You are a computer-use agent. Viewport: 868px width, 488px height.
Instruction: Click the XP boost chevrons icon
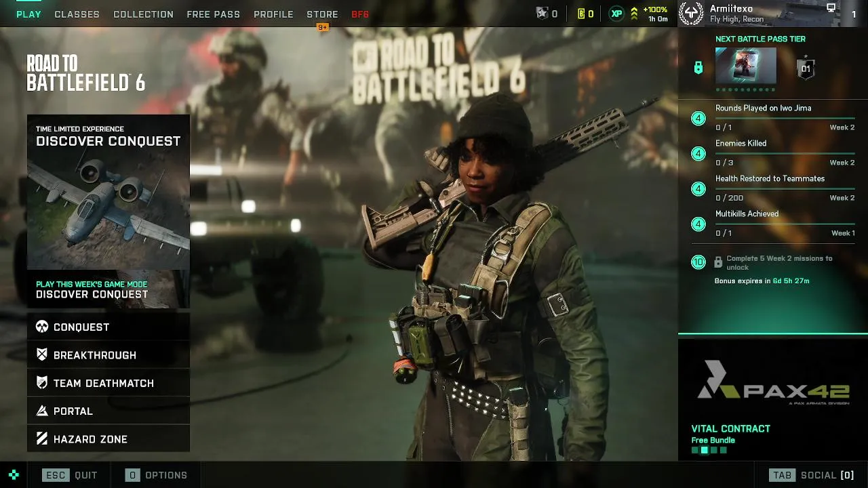click(634, 14)
